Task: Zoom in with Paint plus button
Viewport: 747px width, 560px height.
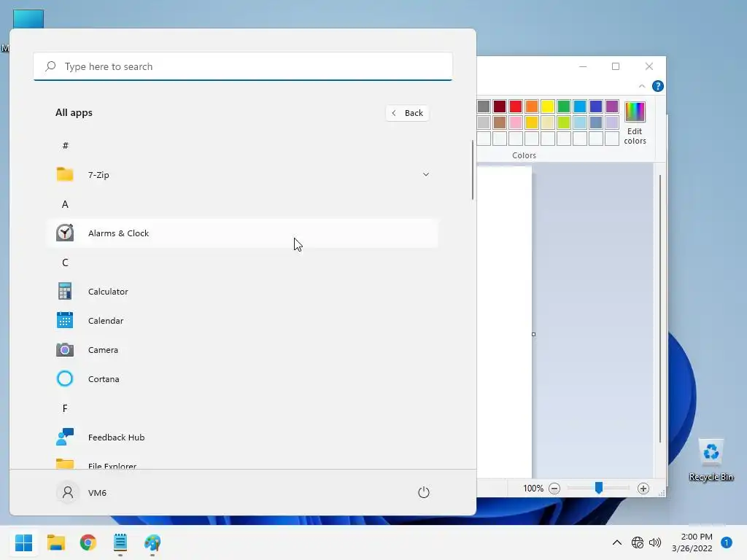Action: tap(643, 488)
